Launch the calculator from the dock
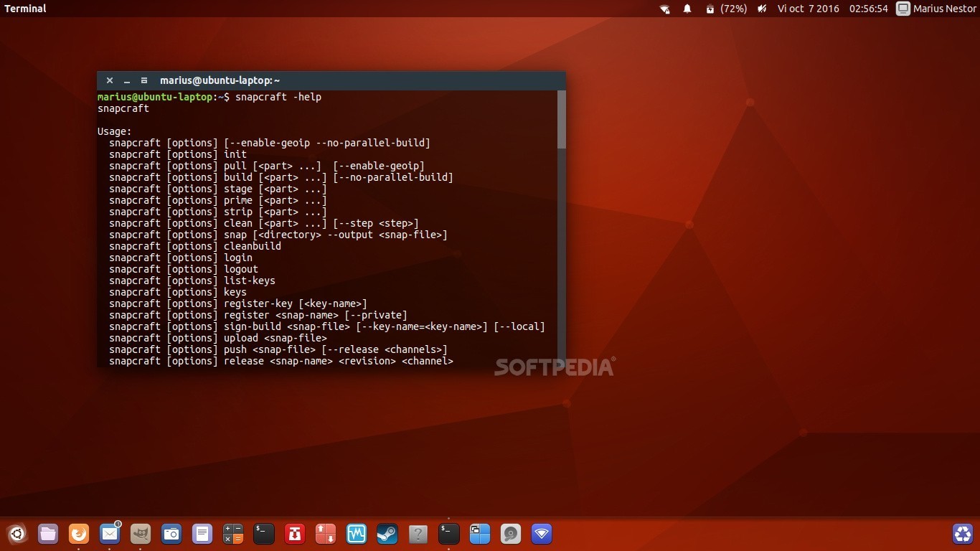The height and width of the screenshot is (551, 980). point(233,534)
